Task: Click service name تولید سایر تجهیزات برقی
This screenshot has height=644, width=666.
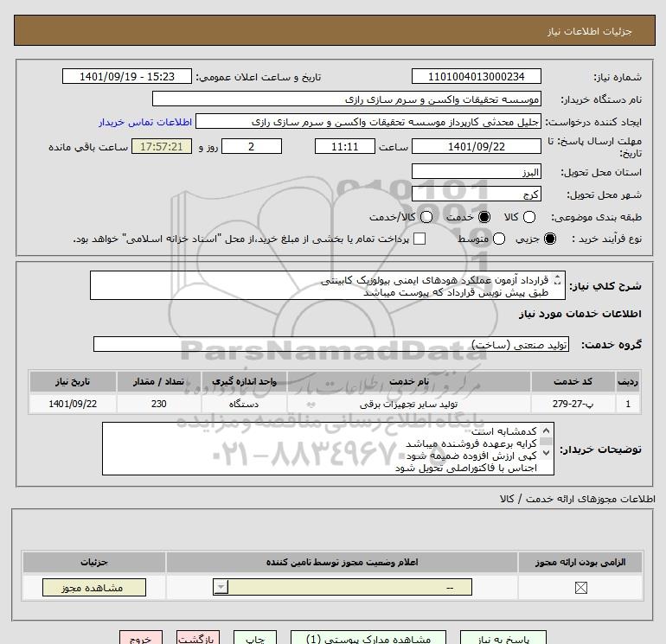Action: coord(409,404)
